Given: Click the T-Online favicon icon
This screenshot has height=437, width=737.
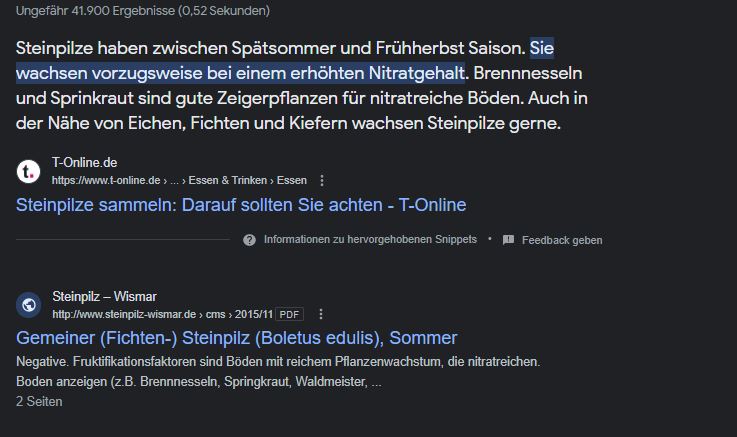Looking at the screenshot, I should [28, 171].
